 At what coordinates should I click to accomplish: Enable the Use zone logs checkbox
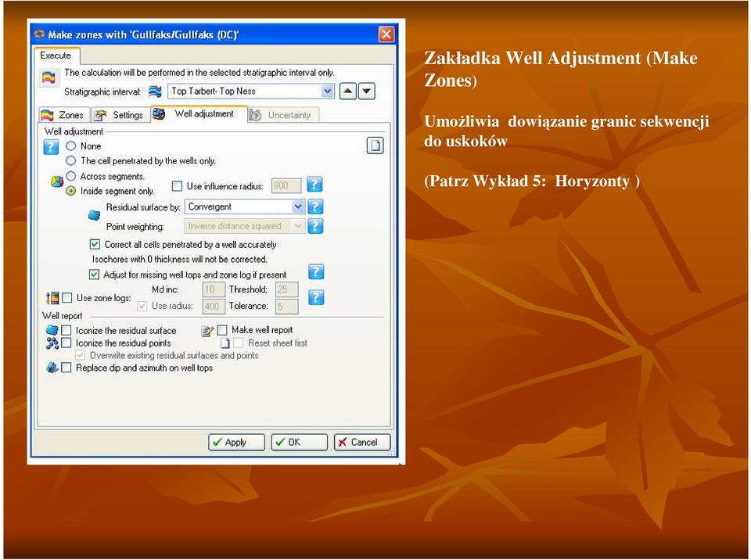[x=67, y=298]
